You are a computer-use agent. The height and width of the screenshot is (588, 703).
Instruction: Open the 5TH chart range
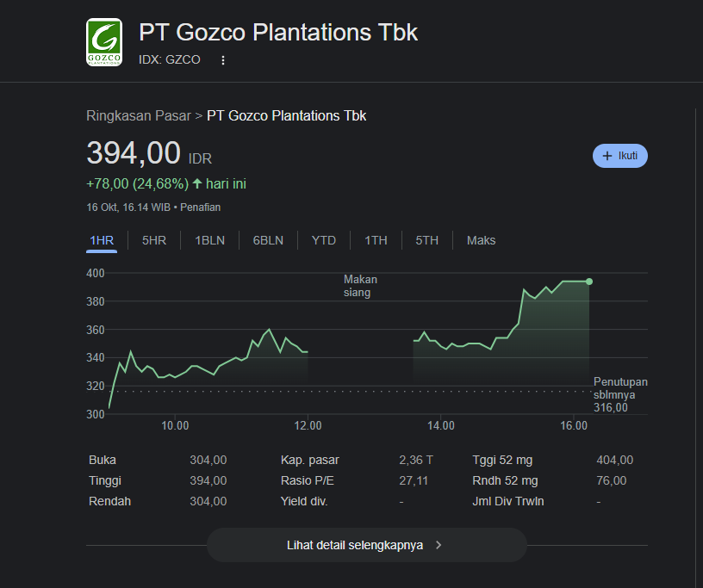[x=426, y=240]
